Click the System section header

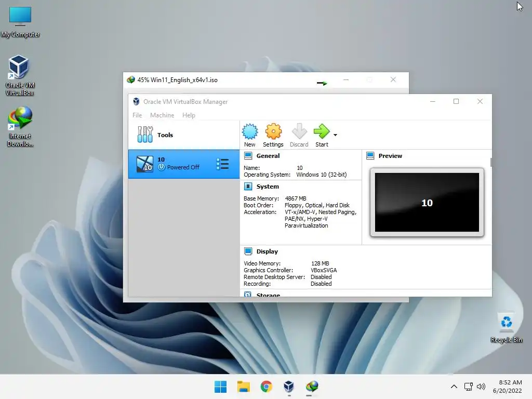tap(268, 187)
